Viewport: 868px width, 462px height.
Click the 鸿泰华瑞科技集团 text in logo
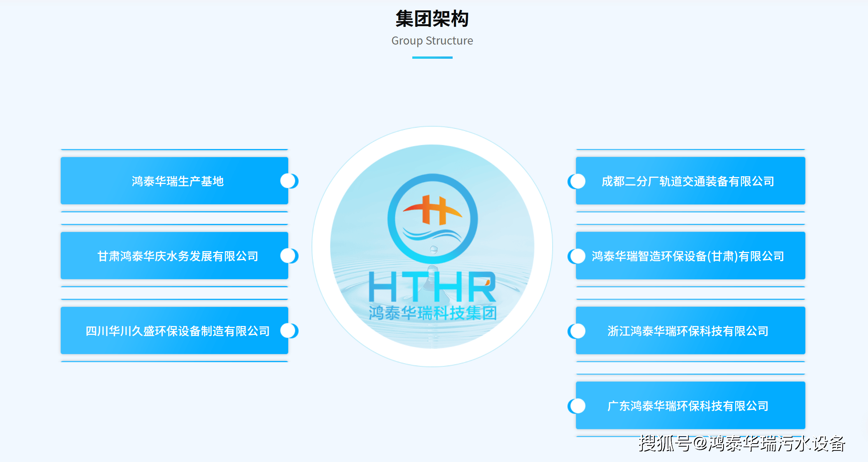pyautogui.click(x=432, y=313)
